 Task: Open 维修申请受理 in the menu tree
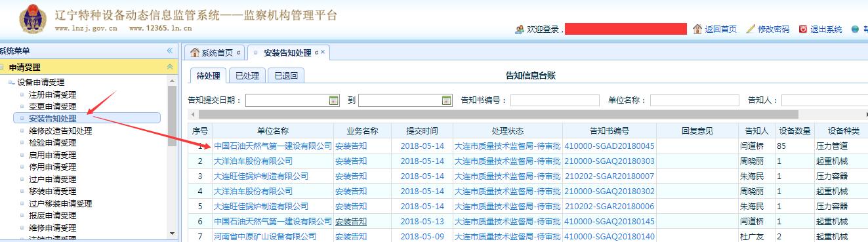(52, 228)
